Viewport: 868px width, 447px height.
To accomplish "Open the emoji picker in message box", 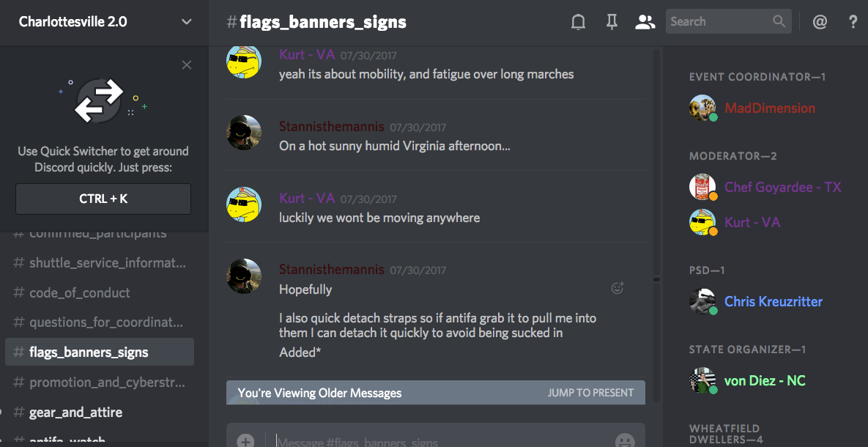I will tap(626, 441).
